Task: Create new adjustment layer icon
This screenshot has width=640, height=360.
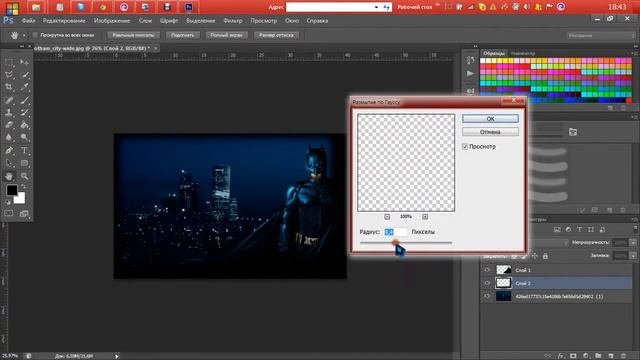Action: 586,356
